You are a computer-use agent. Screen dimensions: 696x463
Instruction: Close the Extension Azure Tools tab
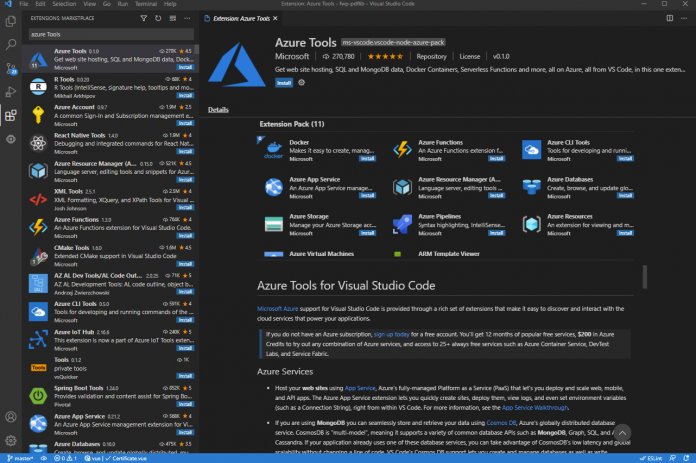[x=275, y=18]
